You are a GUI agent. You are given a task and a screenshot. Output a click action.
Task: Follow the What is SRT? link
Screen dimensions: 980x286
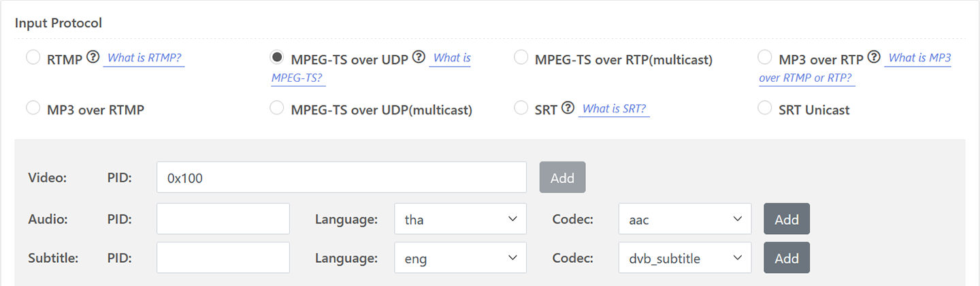[x=614, y=108]
